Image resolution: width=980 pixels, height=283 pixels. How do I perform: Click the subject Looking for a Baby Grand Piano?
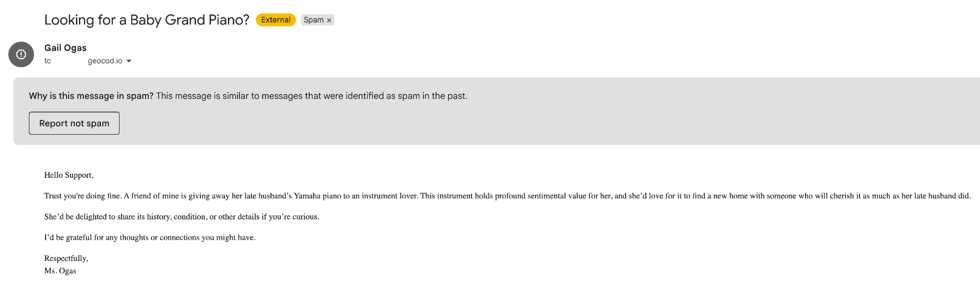point(147,20)
